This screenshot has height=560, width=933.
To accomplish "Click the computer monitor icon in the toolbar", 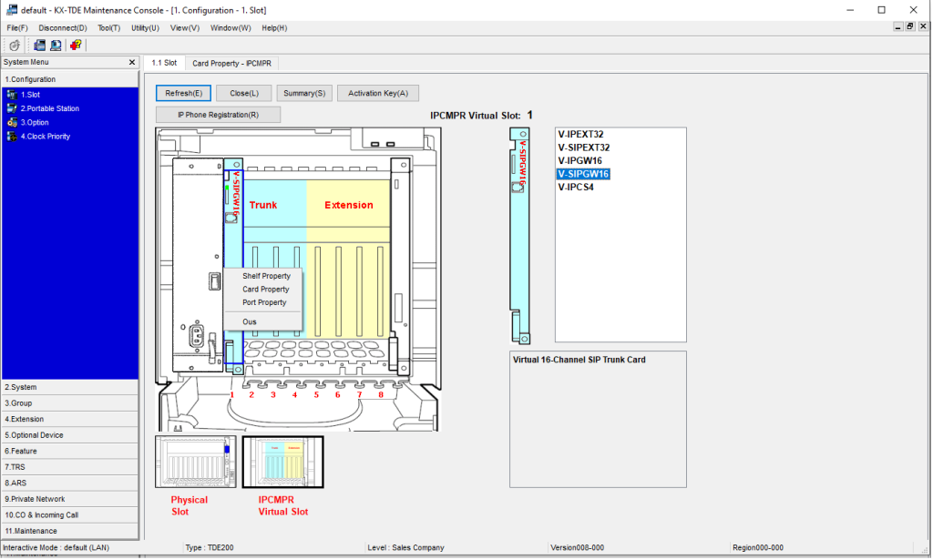I will click(x=56, y=46).
